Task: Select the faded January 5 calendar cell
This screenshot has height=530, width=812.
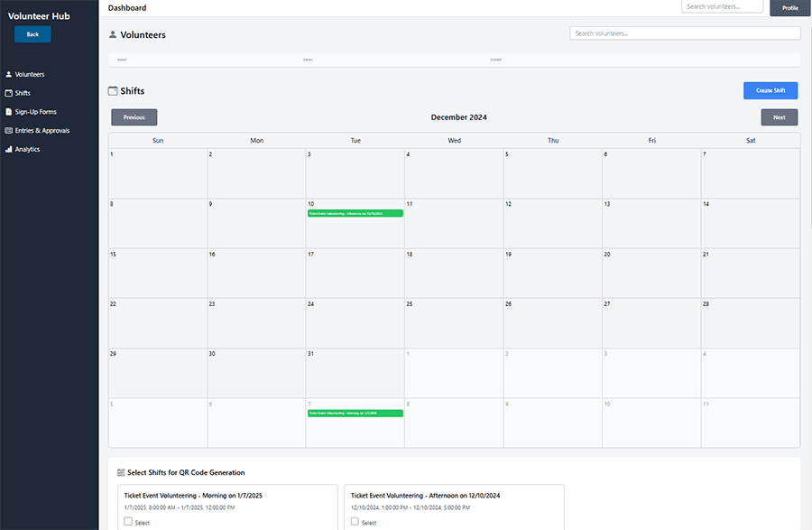Action: [158, 423]
